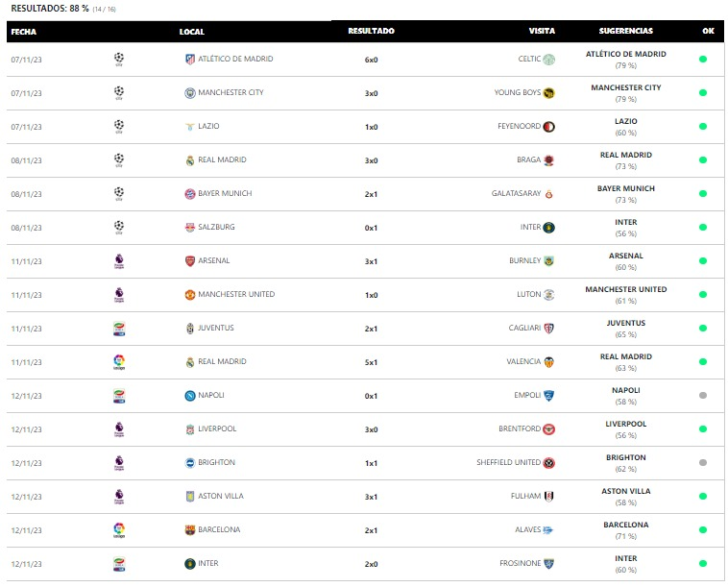Open the Sheffield United team link

click(x=508, y=462)
